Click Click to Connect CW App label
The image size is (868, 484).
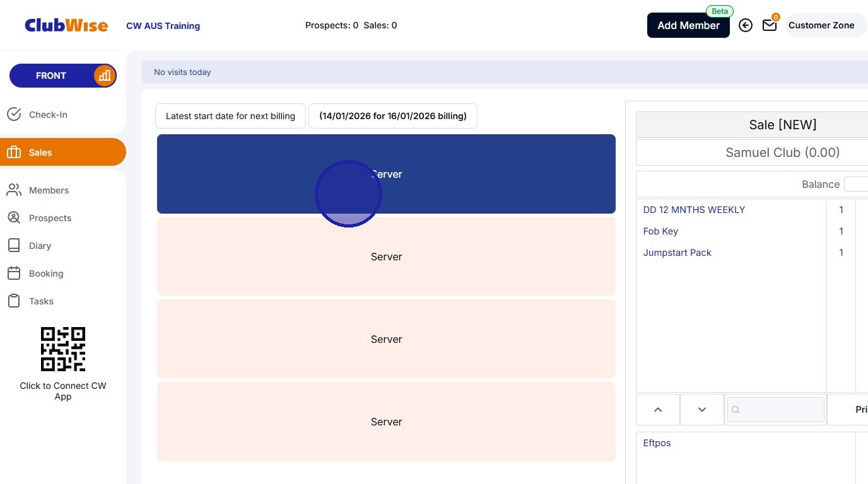coord(63,391)
